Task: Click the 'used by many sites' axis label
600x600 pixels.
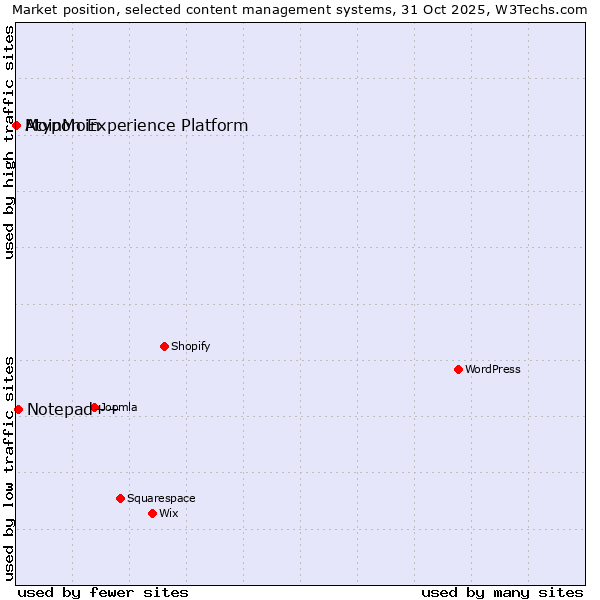Action: click(x=502, y=592)
